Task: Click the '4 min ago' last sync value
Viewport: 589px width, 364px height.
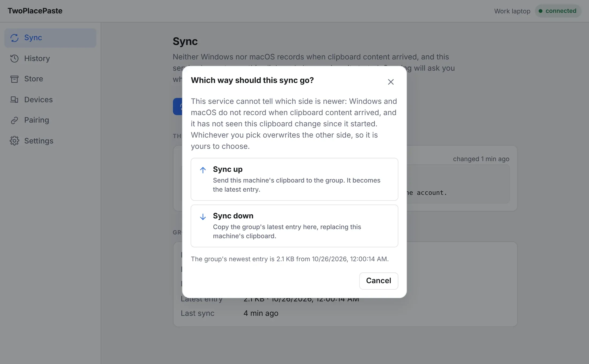Action: 261,313
